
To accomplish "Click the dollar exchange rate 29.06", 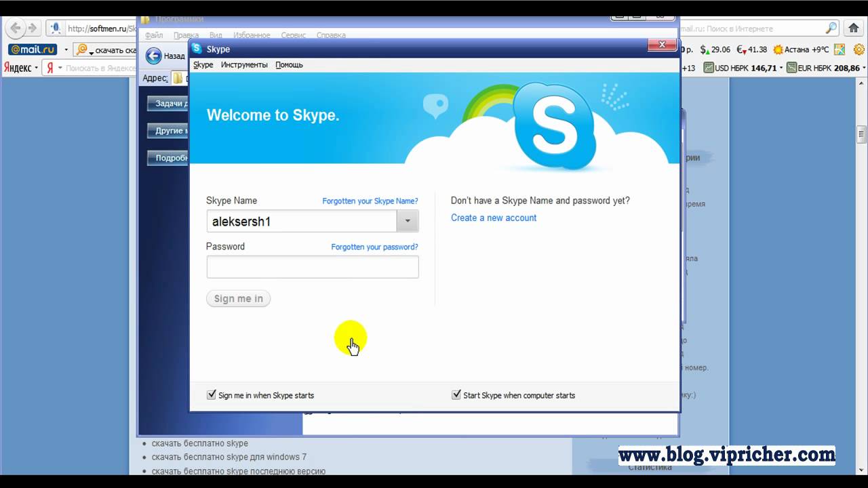I will pyautogui.click(x=715, y=49).
